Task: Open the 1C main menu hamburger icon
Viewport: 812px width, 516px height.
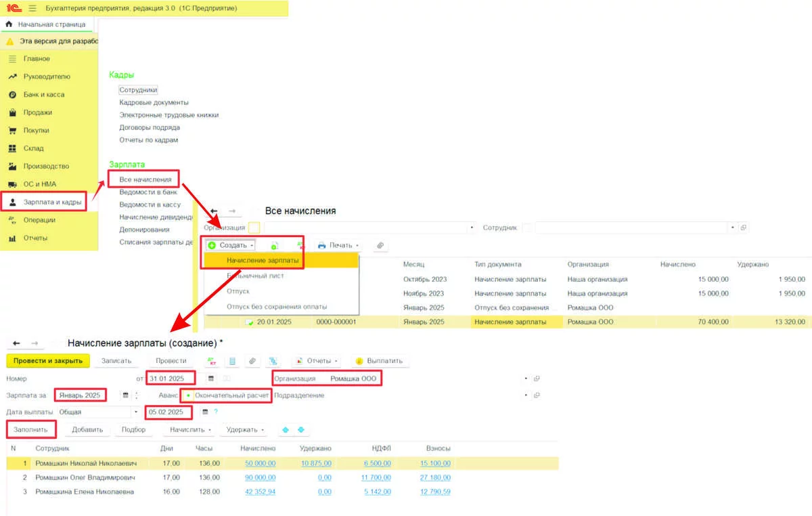Action: click(x=32, y=8)
